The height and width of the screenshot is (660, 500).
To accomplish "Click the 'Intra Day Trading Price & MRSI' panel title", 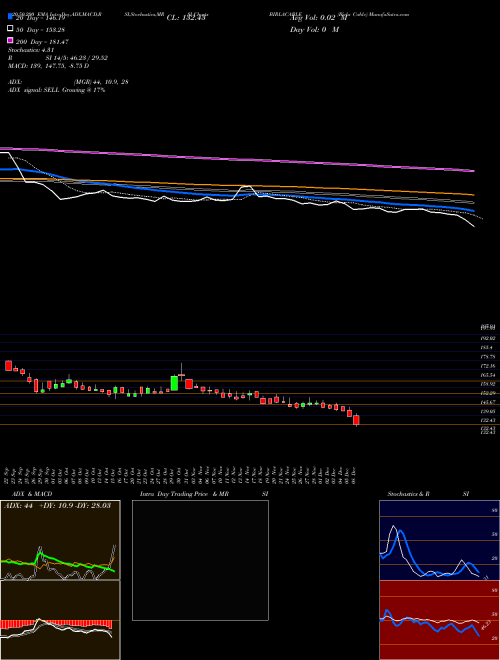I will [204, 494].
